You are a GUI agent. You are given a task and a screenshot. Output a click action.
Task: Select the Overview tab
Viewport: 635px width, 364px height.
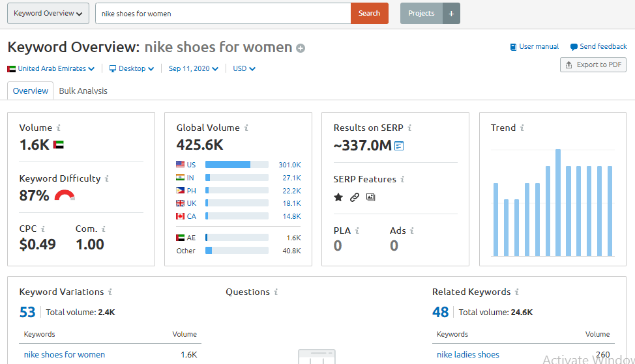click(31, 91)
